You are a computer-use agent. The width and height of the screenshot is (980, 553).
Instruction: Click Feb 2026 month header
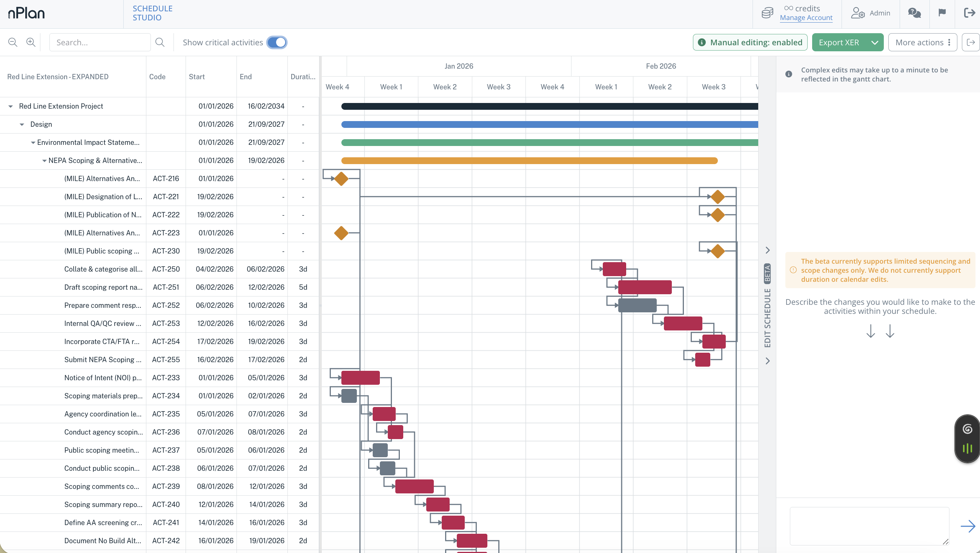click(x=661, y=66)
